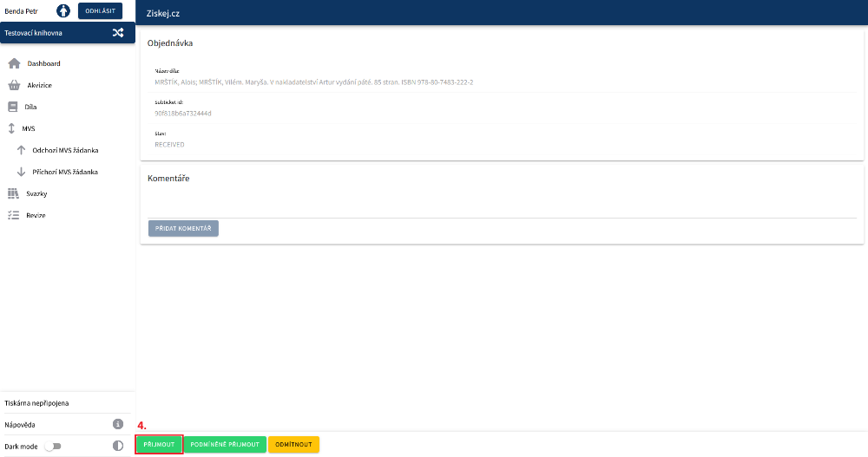Click the dark mode contrast icon
The height and width of the screenshot is (457, 868).
118,446
